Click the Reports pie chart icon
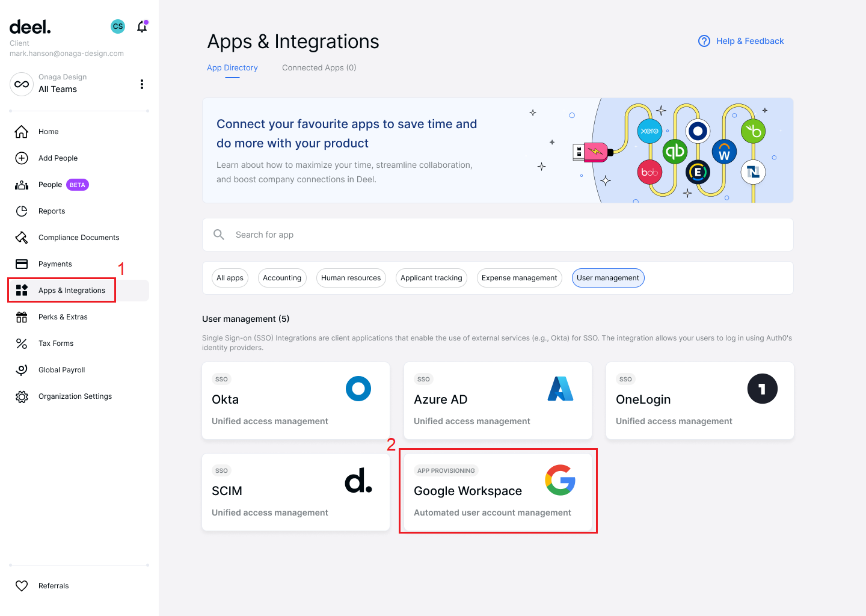Viewport: 866px width, 616px height. click(x=22, y=211)
